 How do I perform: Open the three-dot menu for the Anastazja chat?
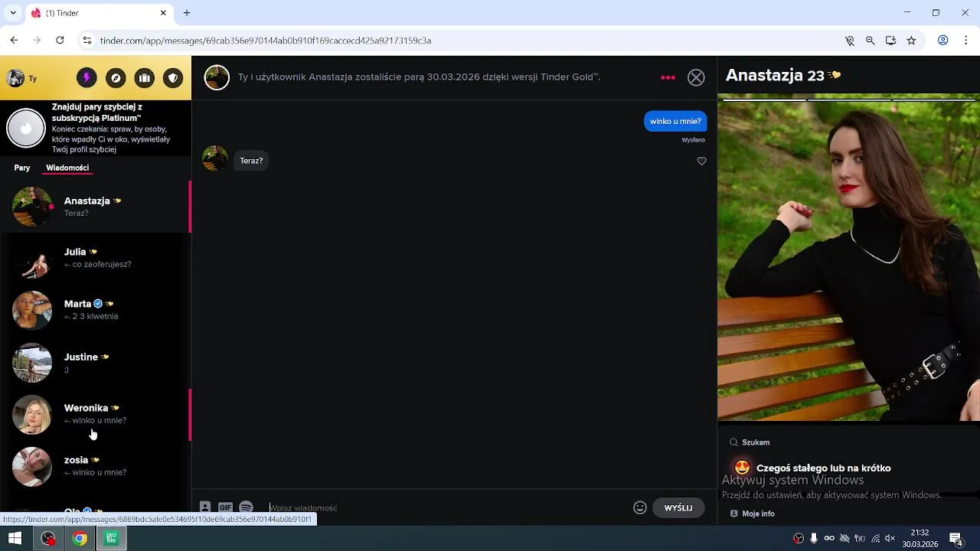point(668,77)
